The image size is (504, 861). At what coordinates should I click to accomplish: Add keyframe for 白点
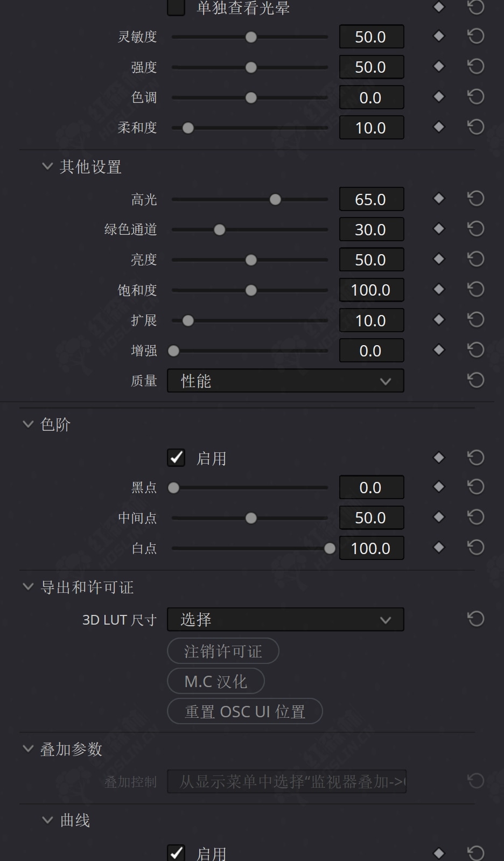[439, 547]
